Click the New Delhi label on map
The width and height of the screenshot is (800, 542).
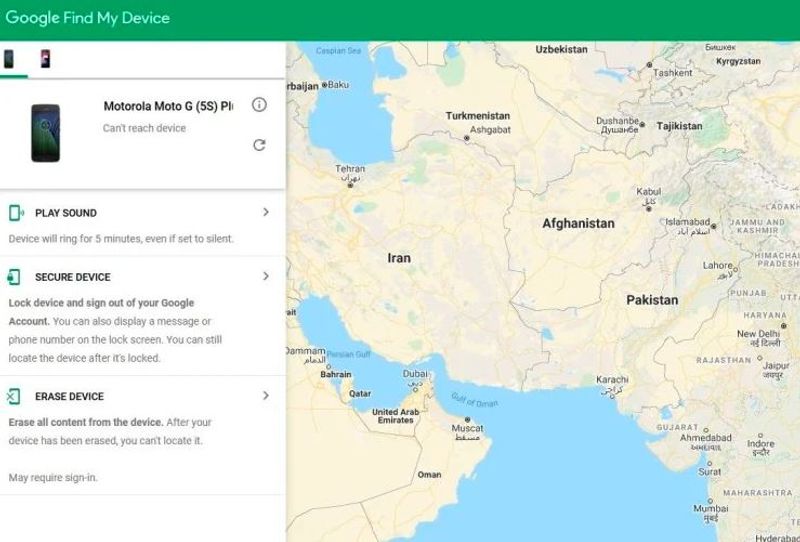click(x=758, y=334)
